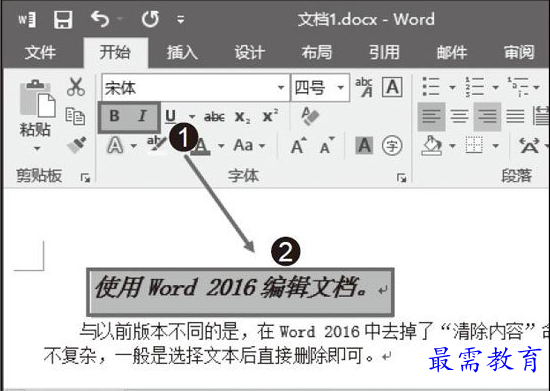
Task: Click the enclosed character 字 icon
Action: [x=392, y=145]
